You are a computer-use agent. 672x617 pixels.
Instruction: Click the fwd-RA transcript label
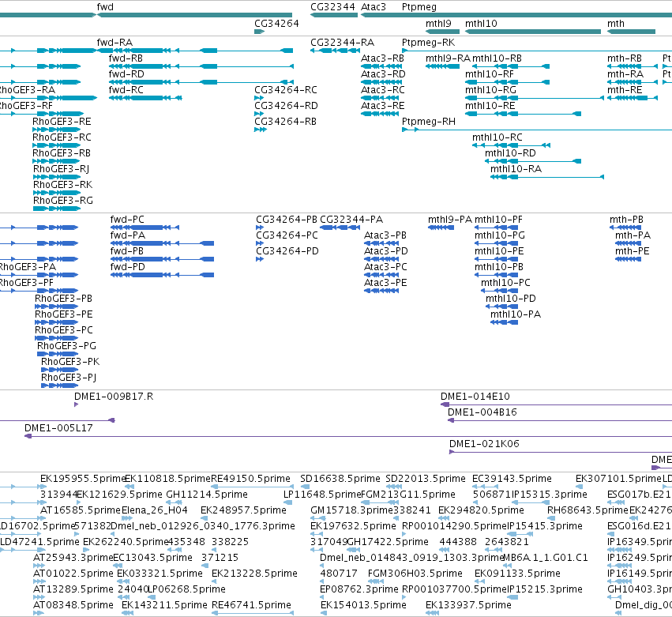pyautogui.click(x=115, y=43)
